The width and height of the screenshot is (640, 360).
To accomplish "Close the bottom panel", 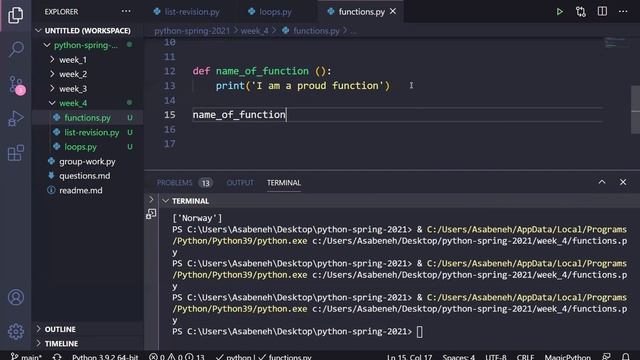I will [x=623, y=182].
